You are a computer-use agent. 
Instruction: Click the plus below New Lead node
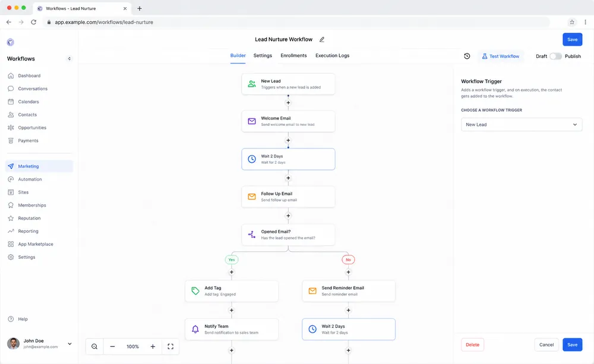click(288, 103)
